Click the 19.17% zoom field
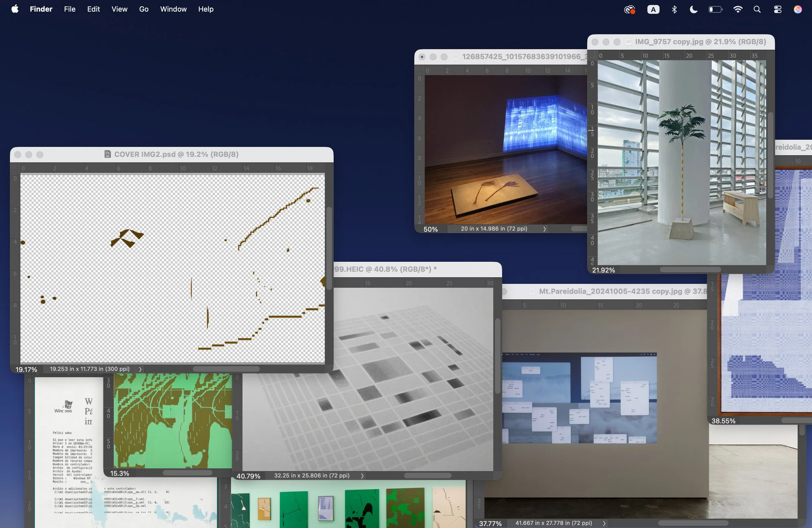Image resolution: width=812 pixels, height=528 pixels. pyautogui.click(x=26, y=370)
